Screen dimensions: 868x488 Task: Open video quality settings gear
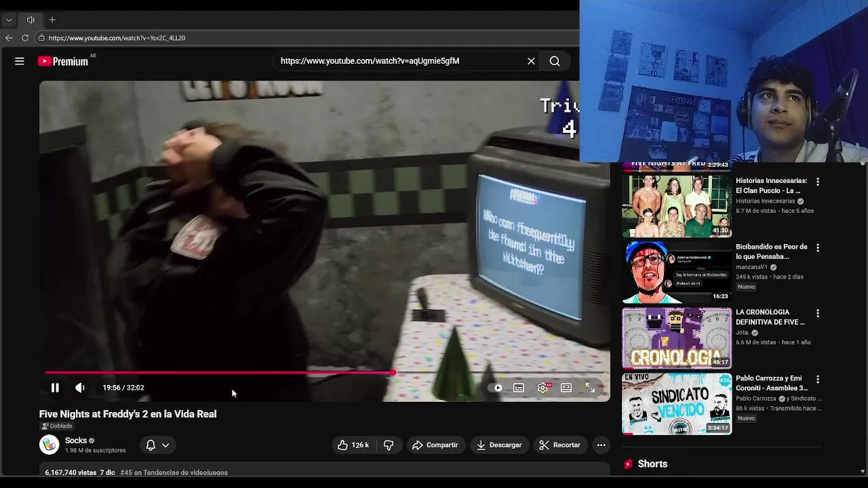point(542,388)
